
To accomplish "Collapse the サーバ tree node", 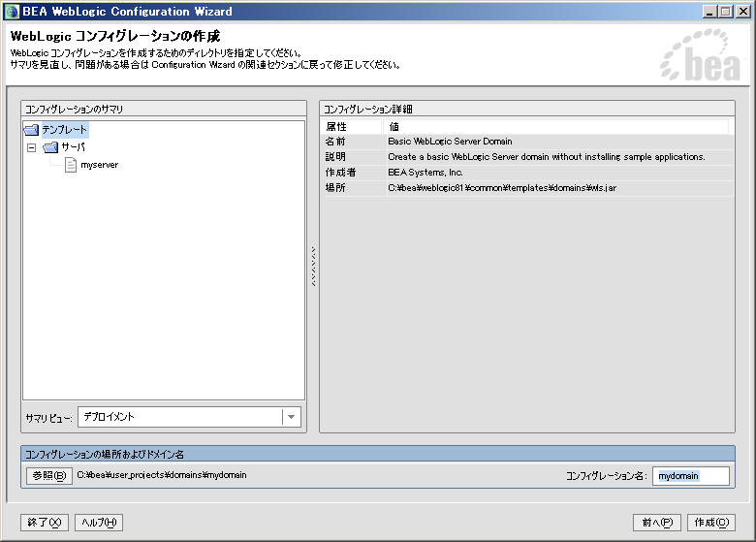I will click(x=32, y=147).
